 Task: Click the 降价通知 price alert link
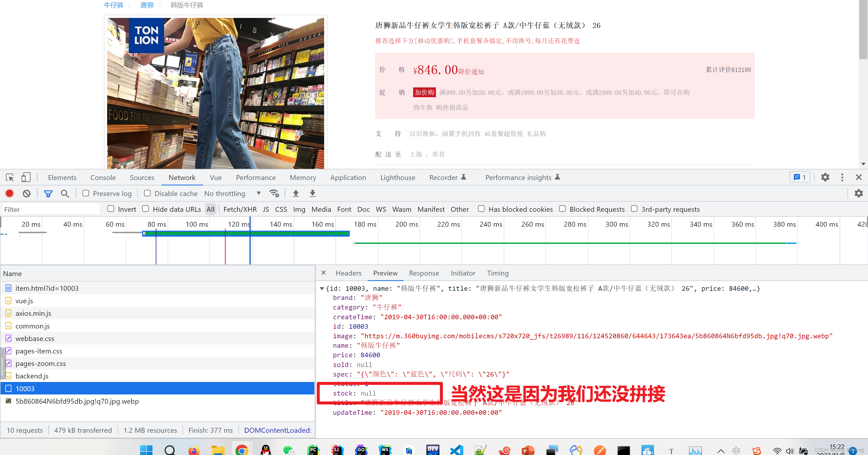pos(471,71)
